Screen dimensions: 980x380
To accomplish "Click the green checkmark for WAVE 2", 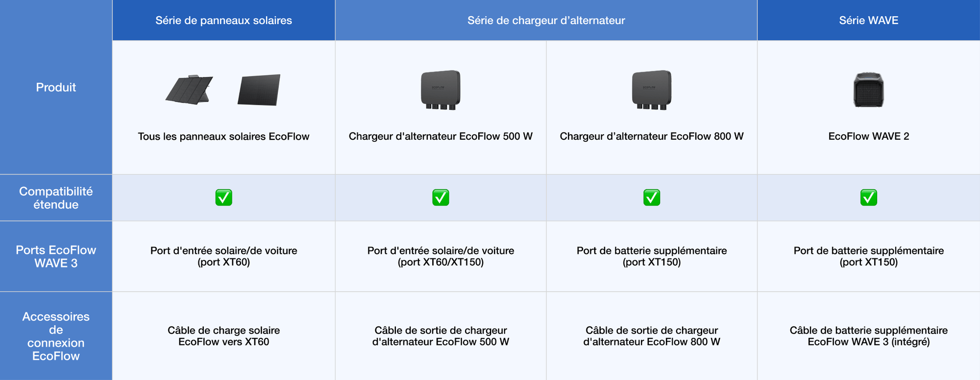I will (x=869, y=198).
